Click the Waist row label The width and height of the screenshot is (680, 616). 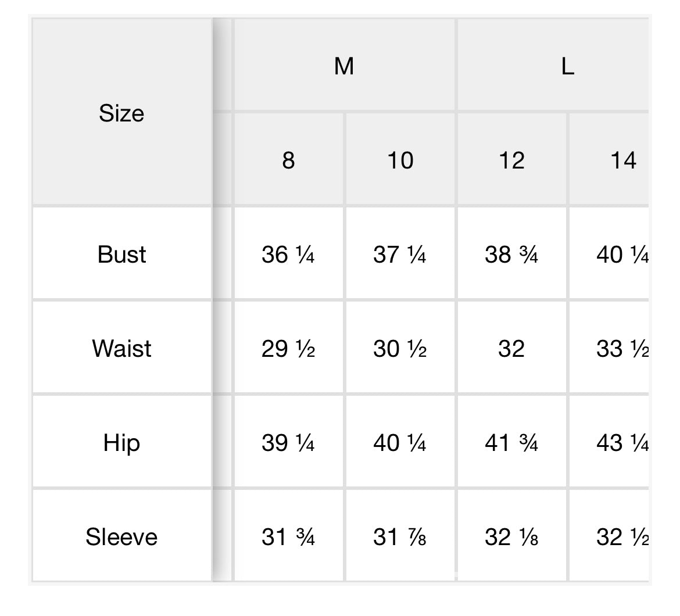(121, 348)
